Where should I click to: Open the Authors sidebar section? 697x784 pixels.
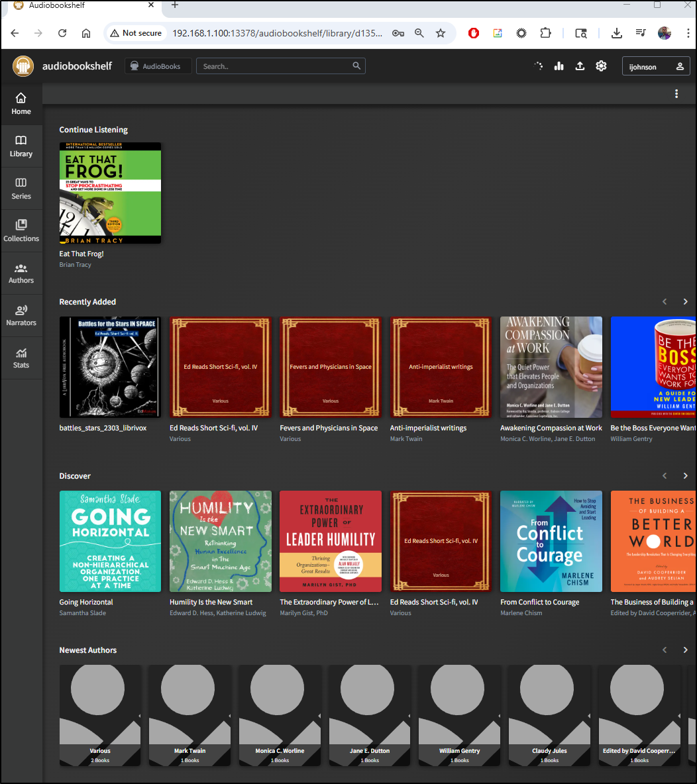(x=21, y=273)
